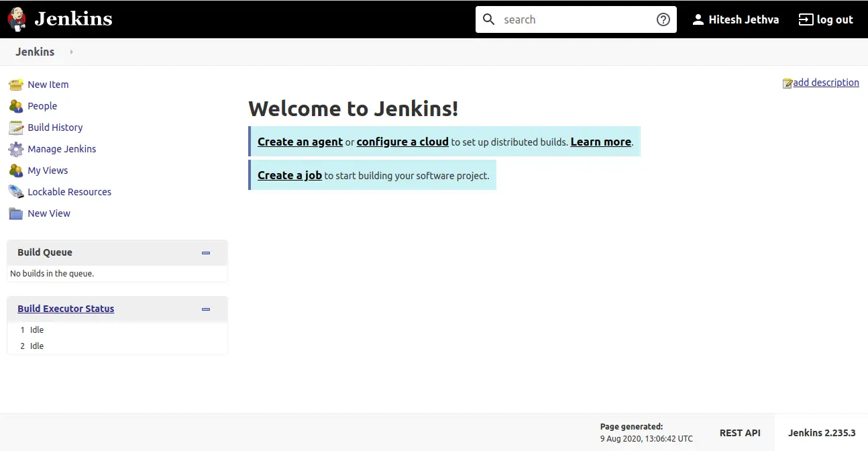Click the log out link
Image resolution: width=868 pixels, height=451 pixels.
pos(834,19)
